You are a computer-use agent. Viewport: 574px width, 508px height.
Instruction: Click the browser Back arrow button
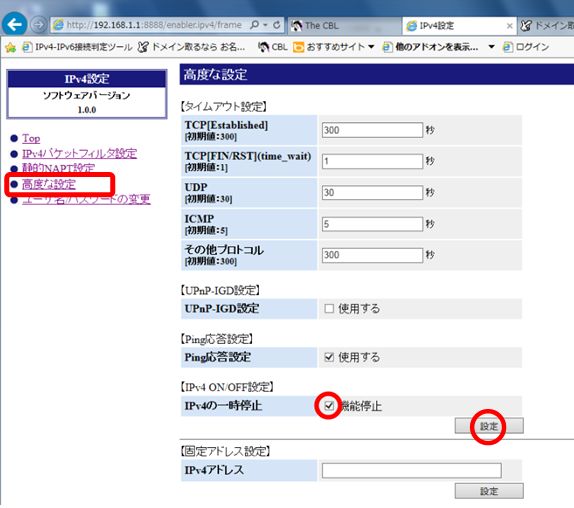(x=14, y=25)
